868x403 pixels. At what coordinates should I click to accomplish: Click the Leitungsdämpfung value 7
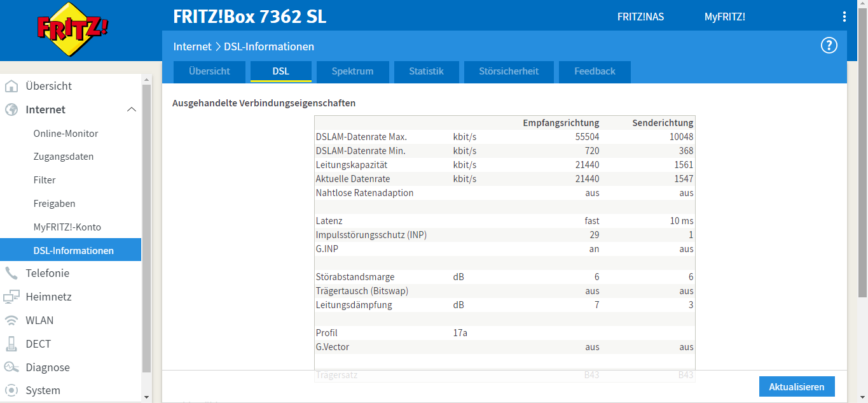click(596, 305)
